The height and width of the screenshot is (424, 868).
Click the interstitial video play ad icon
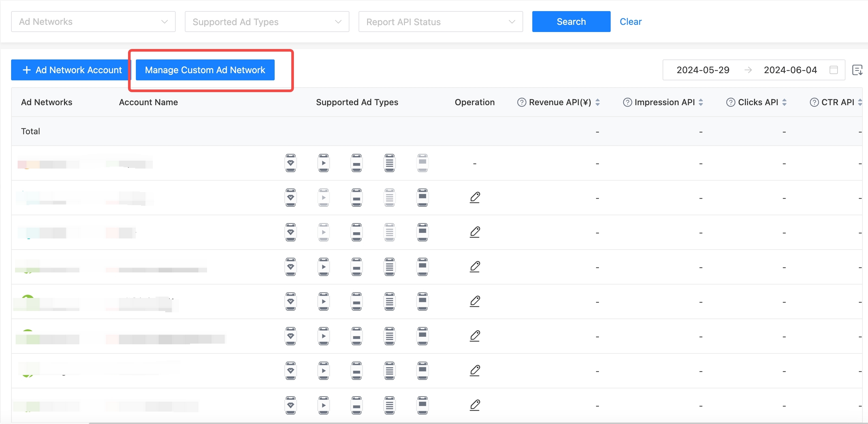coord(324,163)
